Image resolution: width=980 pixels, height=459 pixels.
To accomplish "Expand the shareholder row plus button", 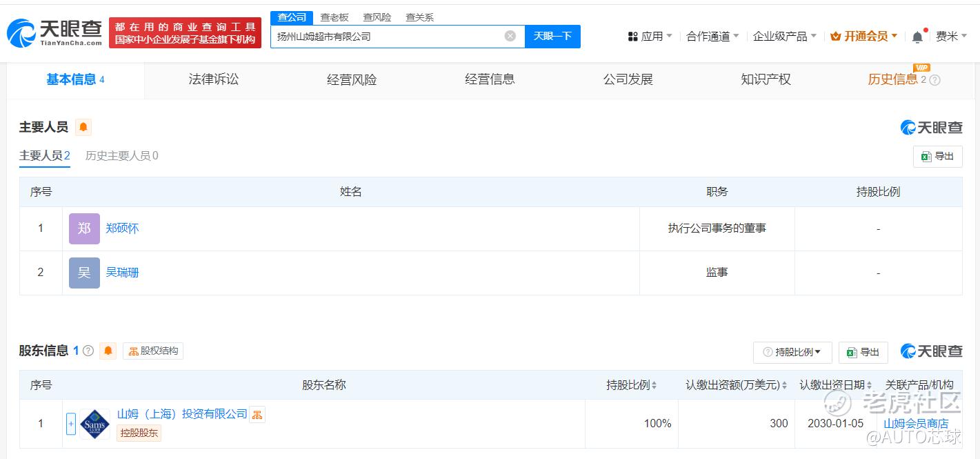I will (70, 424).
